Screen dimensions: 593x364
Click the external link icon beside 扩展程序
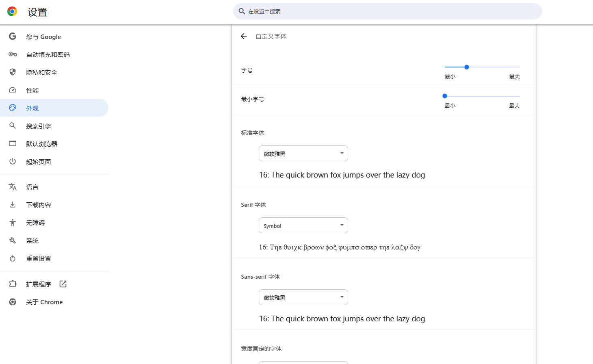(x=63, y=284)
